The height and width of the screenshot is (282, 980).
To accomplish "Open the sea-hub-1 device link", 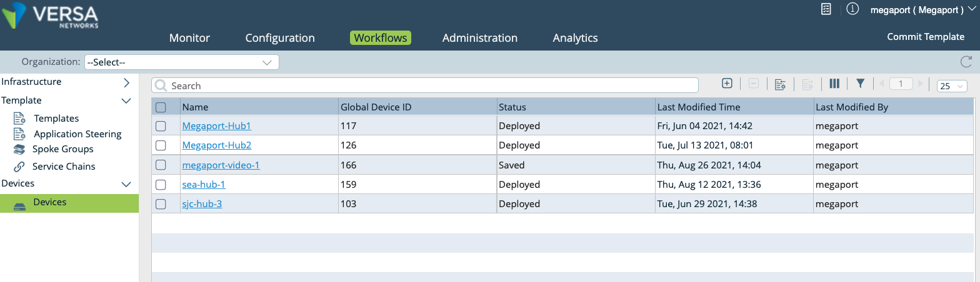I will click(203, 185).
